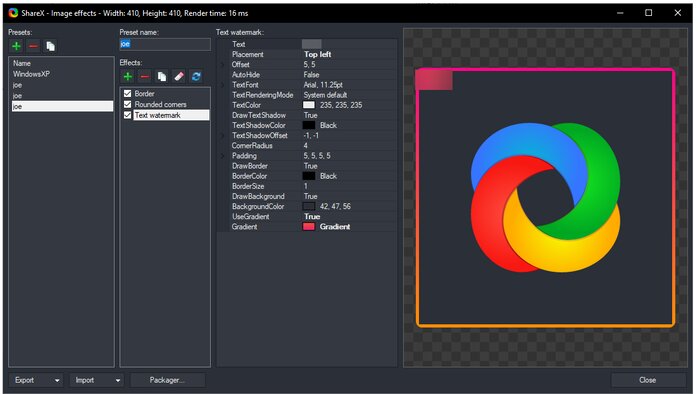Select the Text watermark effect row

(x=171, y=115)
